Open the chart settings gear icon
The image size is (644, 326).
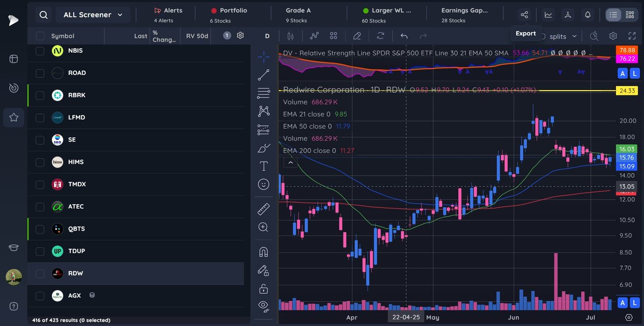click(x=613, y=36)
